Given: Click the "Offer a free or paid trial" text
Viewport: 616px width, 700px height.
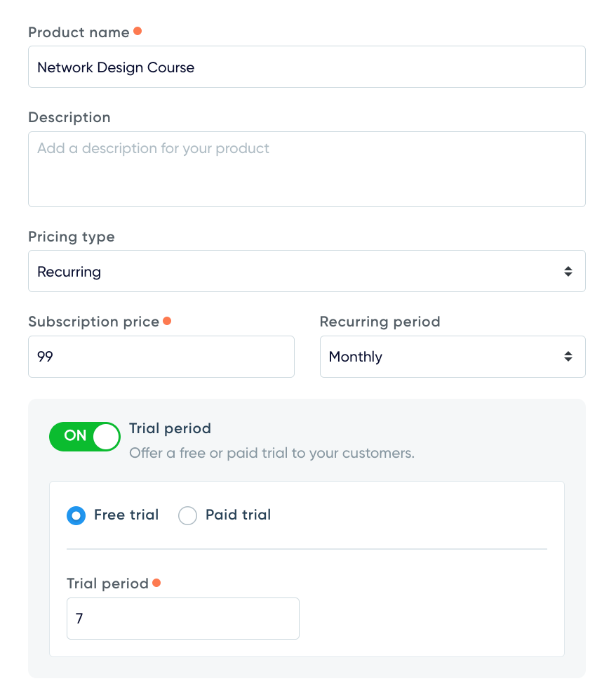Looking at the screenshot, I should 272,453.
